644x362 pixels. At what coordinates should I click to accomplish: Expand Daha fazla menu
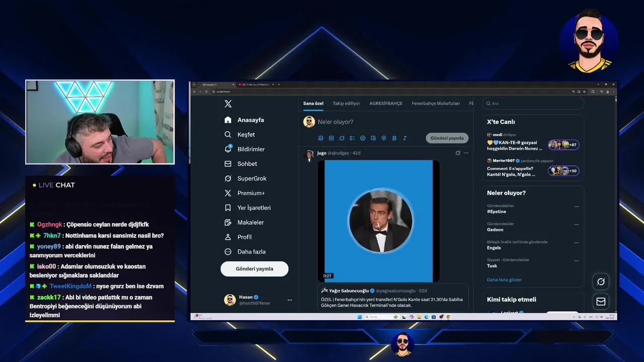coord(245,251)
